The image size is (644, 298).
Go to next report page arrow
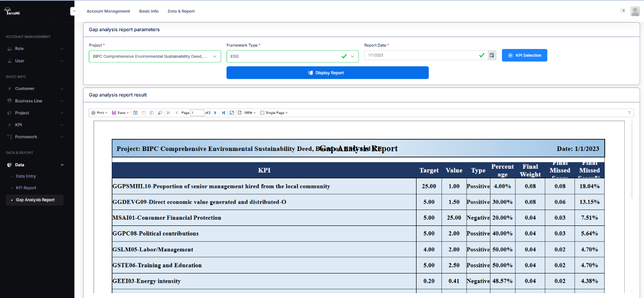(x=215, y=113)
